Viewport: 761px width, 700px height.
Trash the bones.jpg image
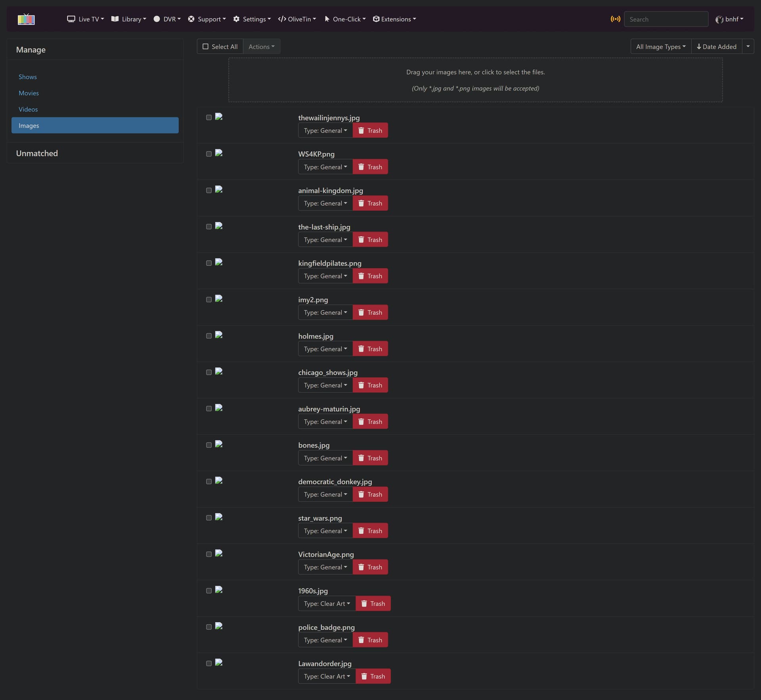click(370, 458)
